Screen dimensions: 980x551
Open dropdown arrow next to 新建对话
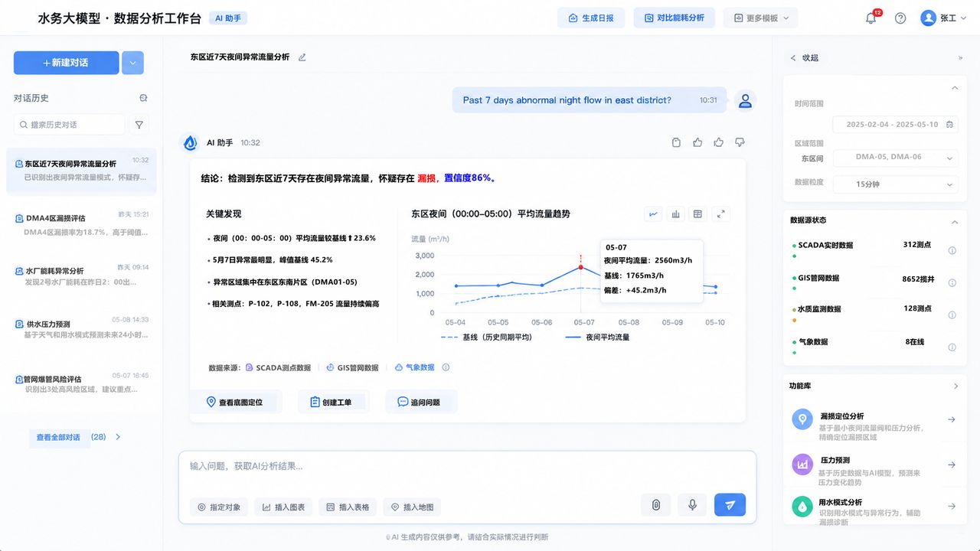pyautogui.click(x=132, y=63)
